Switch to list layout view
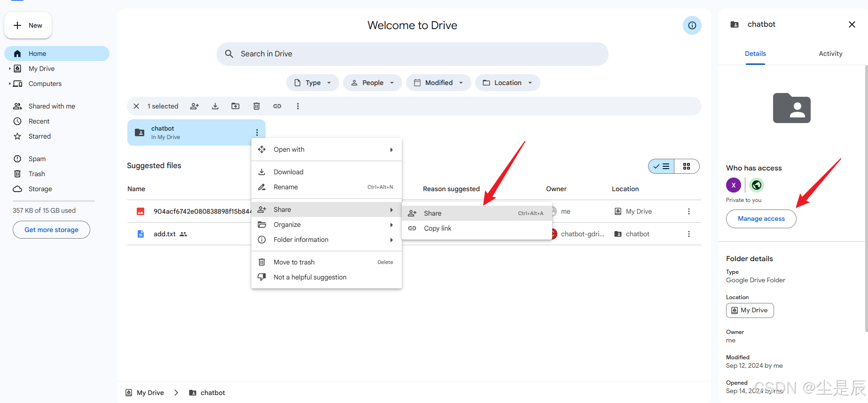Image resolution: width=868 pixels, height=403 pixels. [661, 166]
